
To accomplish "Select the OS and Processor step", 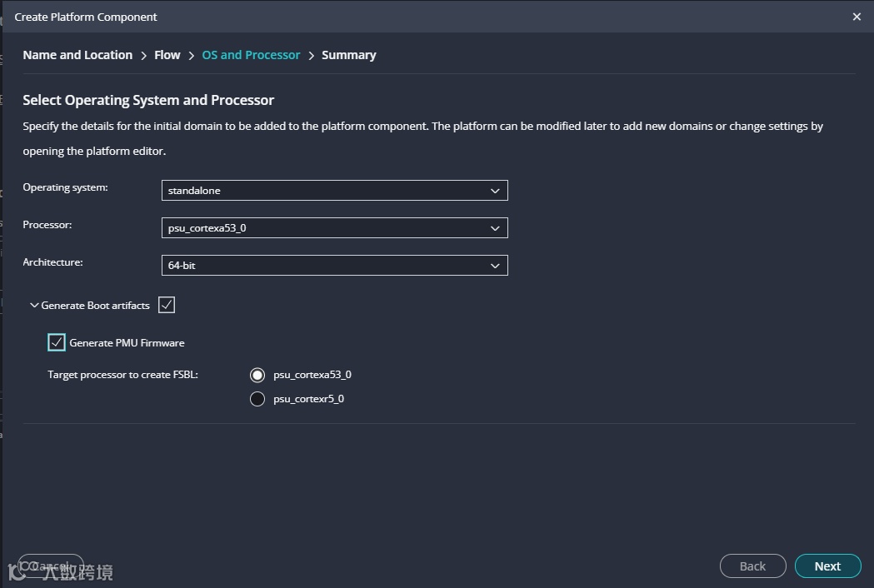I will [x=251, y=55].
